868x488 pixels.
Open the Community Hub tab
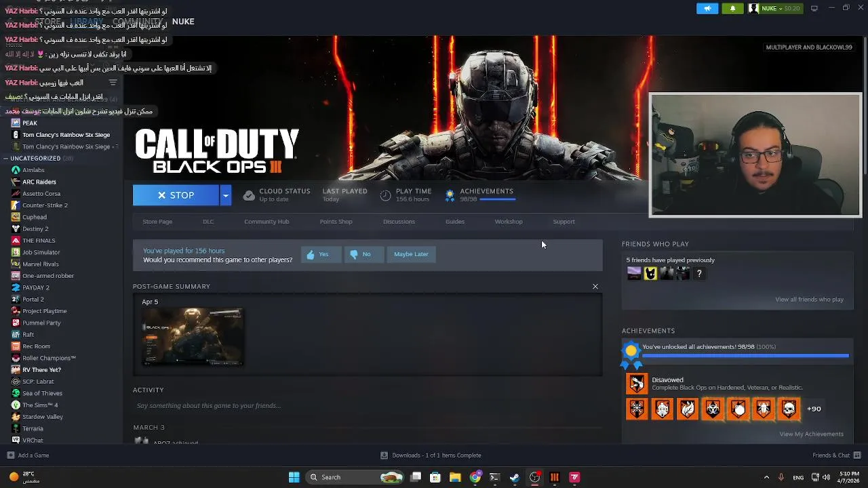267,222
